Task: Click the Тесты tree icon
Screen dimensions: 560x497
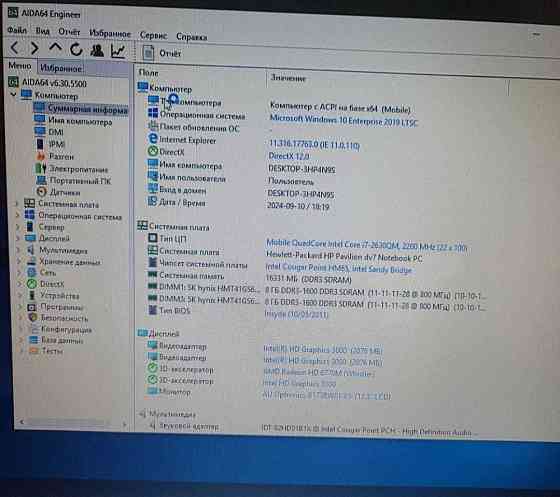Action: [x=34, y=351]
